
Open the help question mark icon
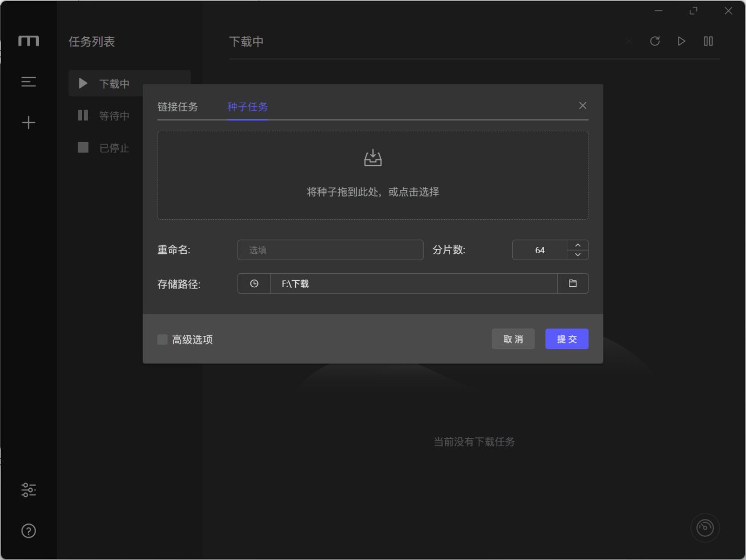tap(29, 531)
